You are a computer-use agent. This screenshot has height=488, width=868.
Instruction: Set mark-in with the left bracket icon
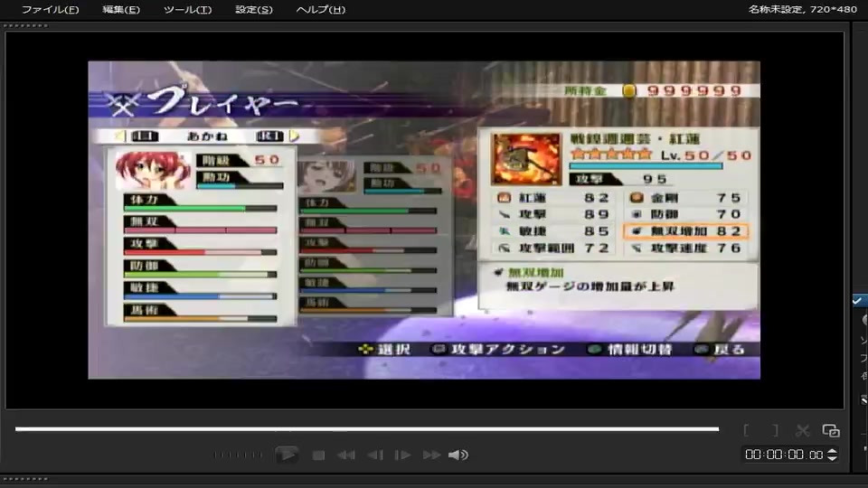[x=747, y=430]
